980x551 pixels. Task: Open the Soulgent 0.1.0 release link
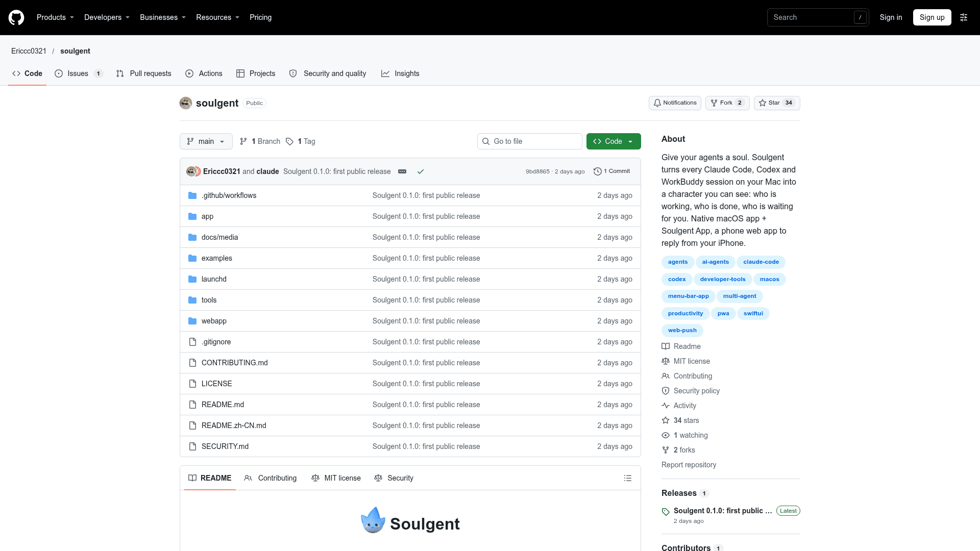pyautogui.click(x=723, y=511)
